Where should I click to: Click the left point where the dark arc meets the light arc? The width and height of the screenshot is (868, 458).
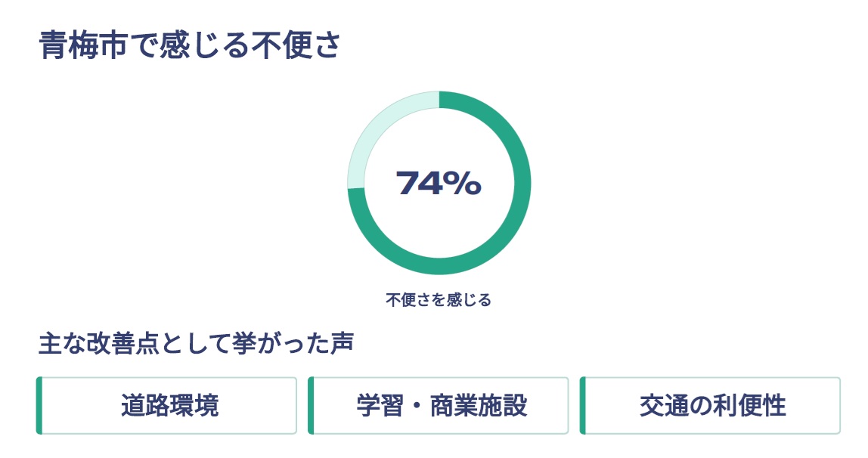click(356, 188)
